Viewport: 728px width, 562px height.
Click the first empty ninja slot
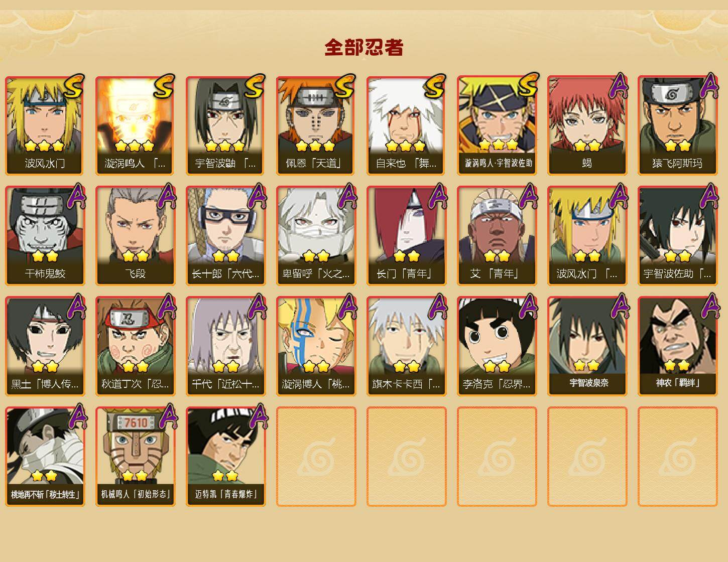pyautogui.click(x=316, y=457)
